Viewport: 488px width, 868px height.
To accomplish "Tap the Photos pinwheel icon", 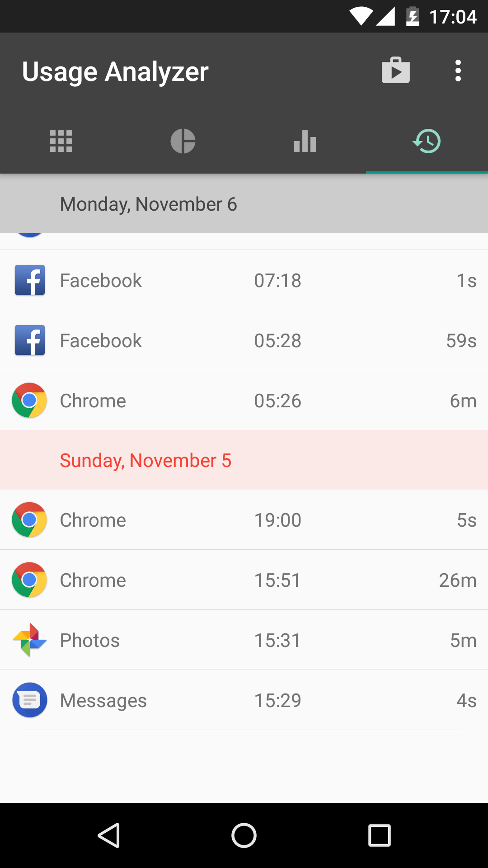I will point(30,640).
